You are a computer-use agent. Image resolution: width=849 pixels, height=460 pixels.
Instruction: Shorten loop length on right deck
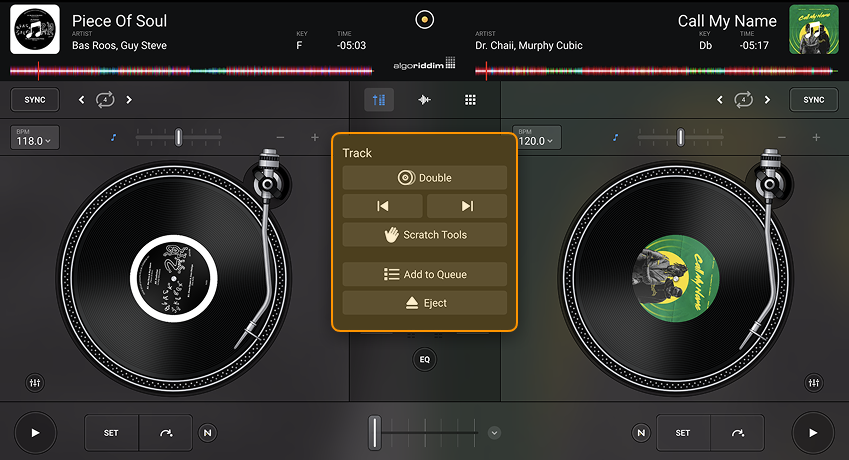click(720, 100)
